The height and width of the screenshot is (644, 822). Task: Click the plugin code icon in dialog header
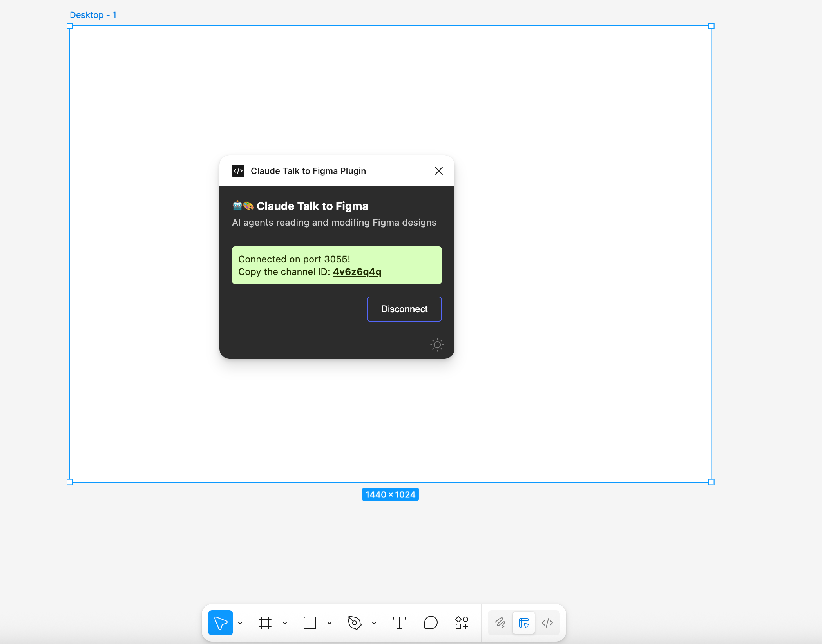[x=238, y=171]
